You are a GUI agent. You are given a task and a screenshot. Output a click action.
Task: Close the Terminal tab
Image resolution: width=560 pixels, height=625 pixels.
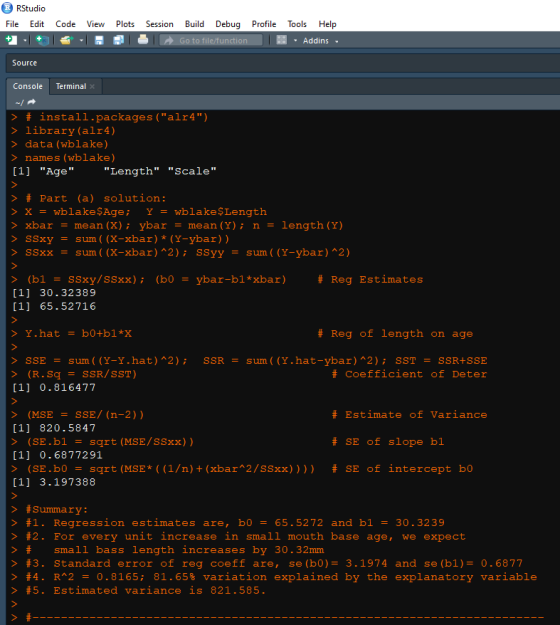[92, 86]
